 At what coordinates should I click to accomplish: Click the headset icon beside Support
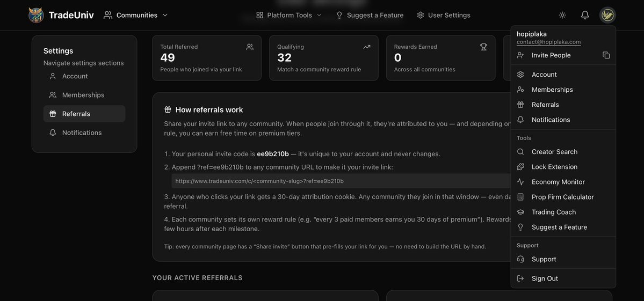pyautogui.click(x=520, y=259)
